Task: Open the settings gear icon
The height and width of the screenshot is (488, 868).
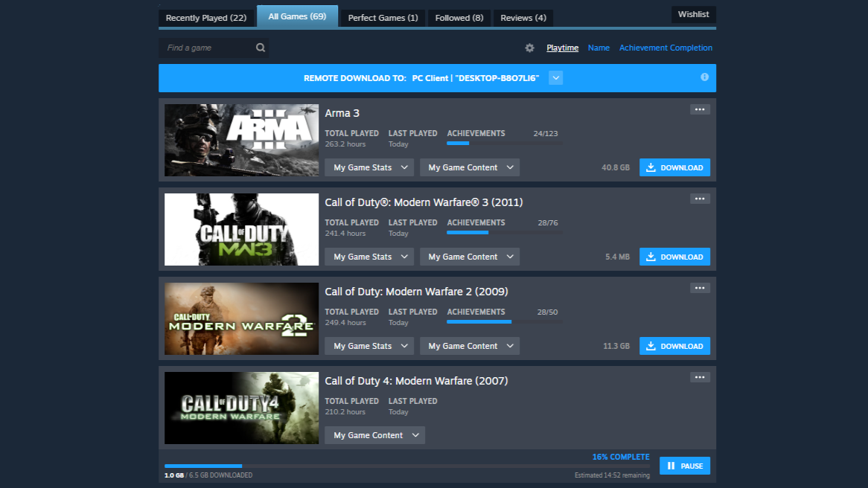Action: (530, 48)
